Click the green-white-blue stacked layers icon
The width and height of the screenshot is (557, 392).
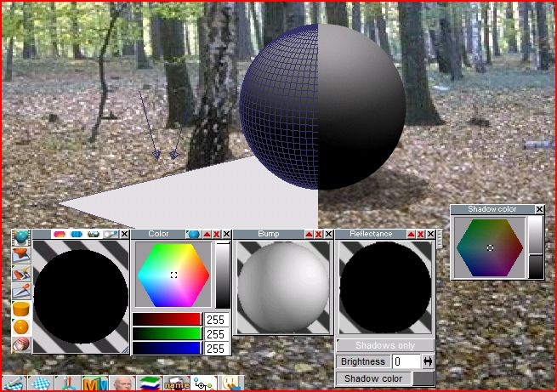pyautogui.click(x=149, y=383)
